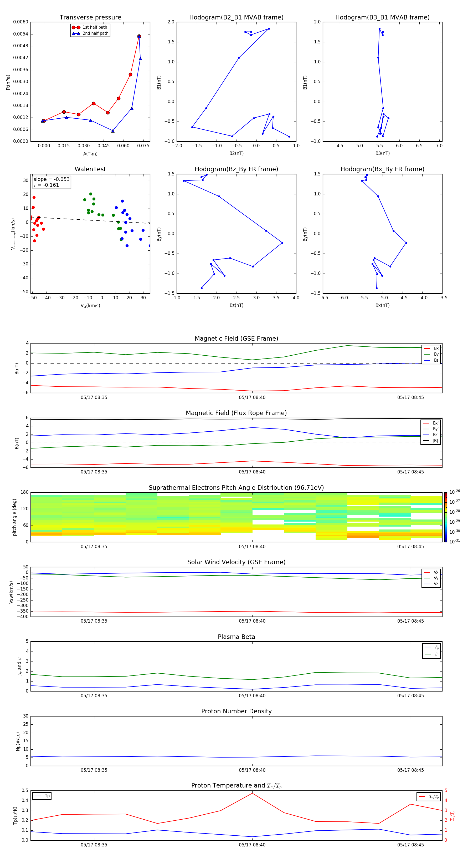
Task: Click the 'Hodogram(B3_B1 MVAB frame)' title
Action: pyautogui.click(x=382, y=18)
